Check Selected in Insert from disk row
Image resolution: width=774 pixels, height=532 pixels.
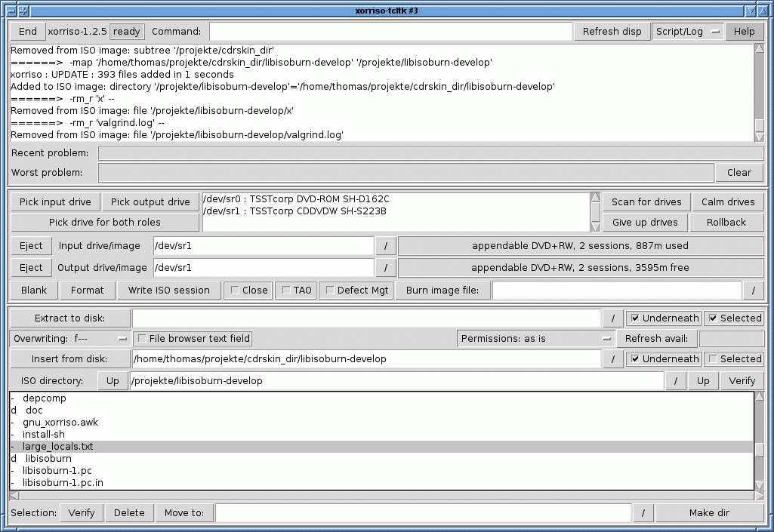pyautogui.click(x=734, y=359)
